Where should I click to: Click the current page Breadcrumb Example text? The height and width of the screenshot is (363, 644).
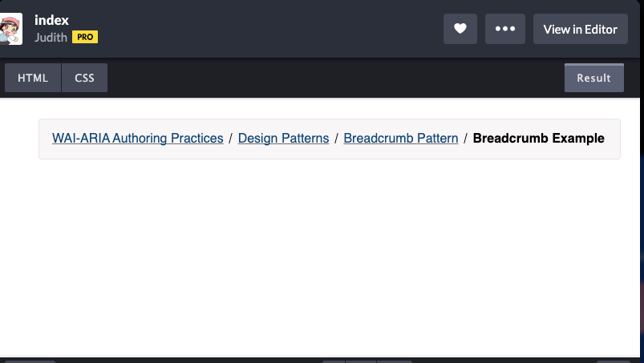[x=538, y=138]
